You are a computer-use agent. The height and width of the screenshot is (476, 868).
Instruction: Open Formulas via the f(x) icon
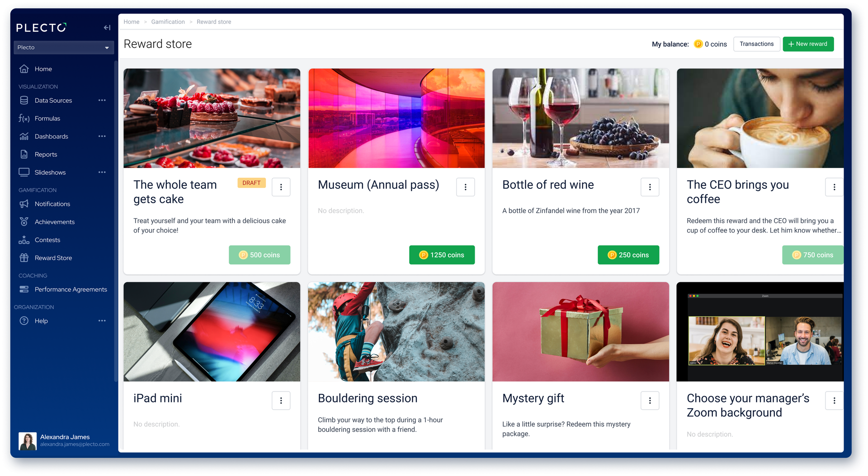point(24,118)
